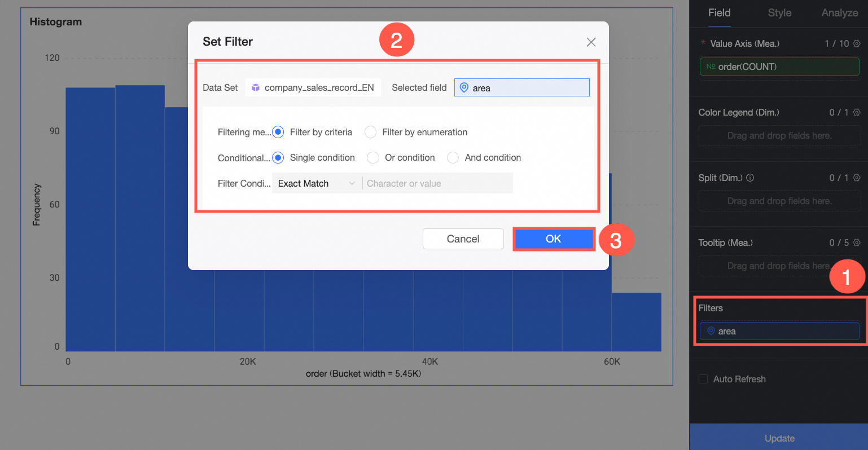The height and width of the screenshot is (450, 868).
Task: Click the Frequency axis label
Action: point(37,205)
